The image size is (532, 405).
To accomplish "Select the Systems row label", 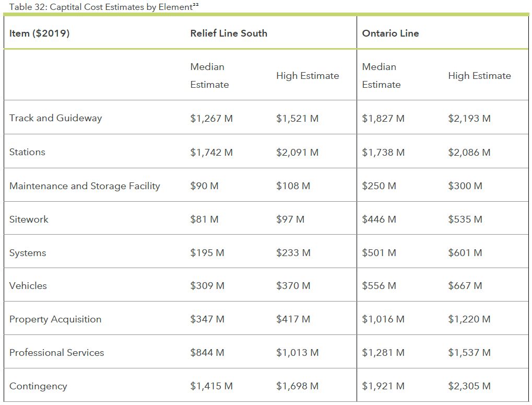I will tap(28, 253).
